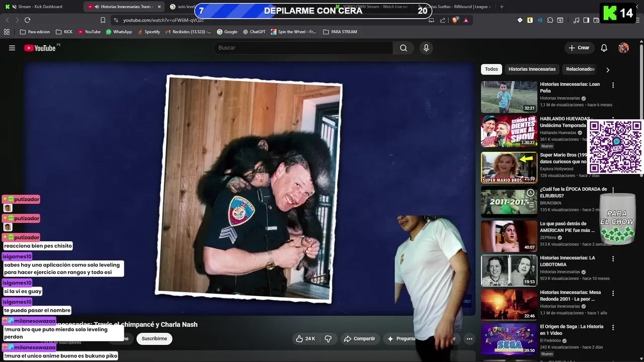Reload the page with the refresh icon
This screenshot has width=644, height=362.
[x=27, y=20]
